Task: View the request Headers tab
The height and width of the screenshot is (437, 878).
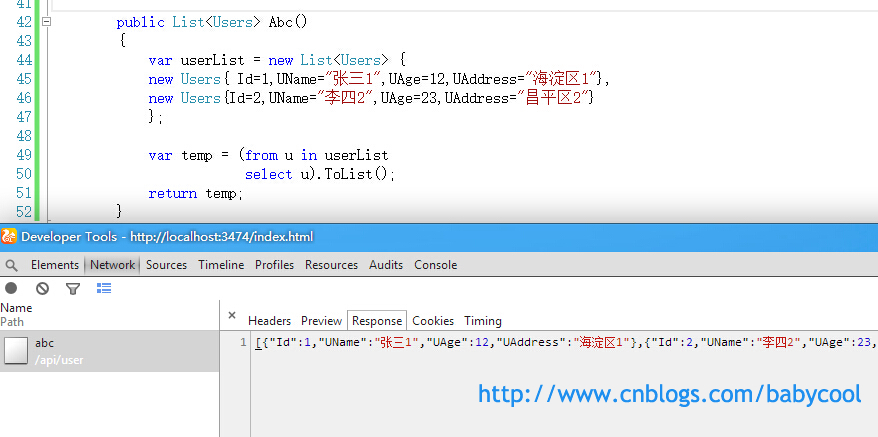Action: [x=269, y=321]
